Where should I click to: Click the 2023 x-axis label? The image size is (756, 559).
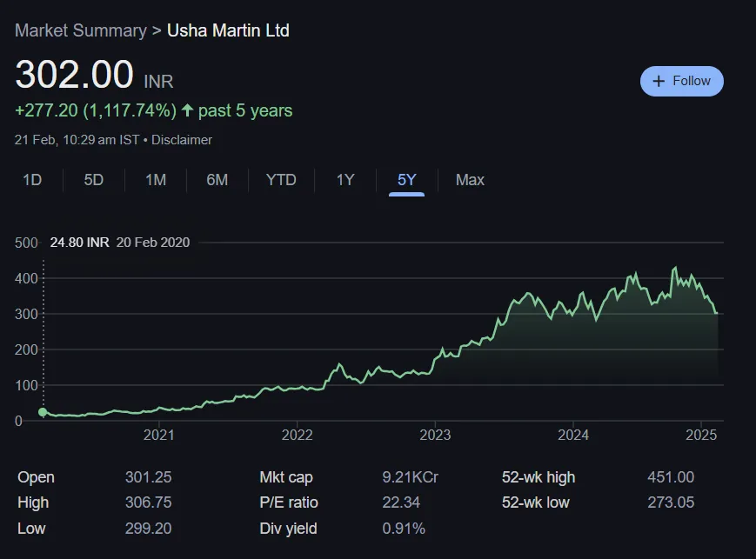(435, 435)
